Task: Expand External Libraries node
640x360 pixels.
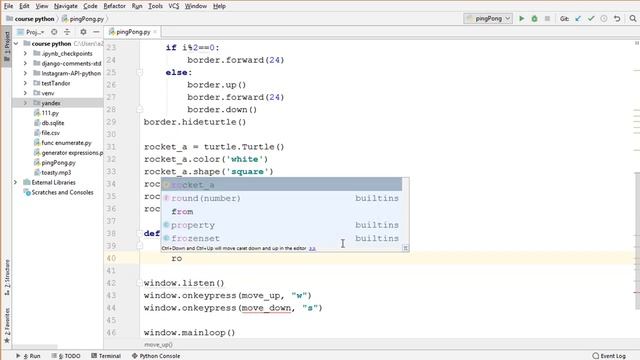Action: (x=16, y=182)
